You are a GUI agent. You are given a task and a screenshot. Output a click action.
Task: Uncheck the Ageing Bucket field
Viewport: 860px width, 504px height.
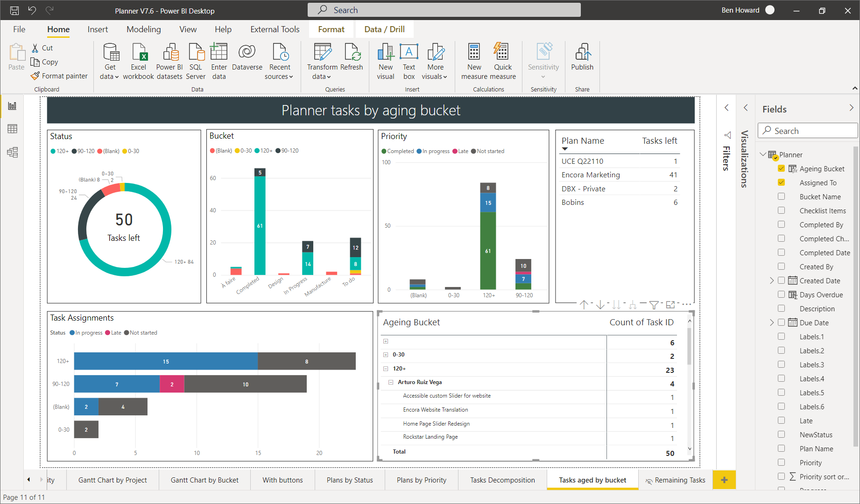[x=781, y=168]
